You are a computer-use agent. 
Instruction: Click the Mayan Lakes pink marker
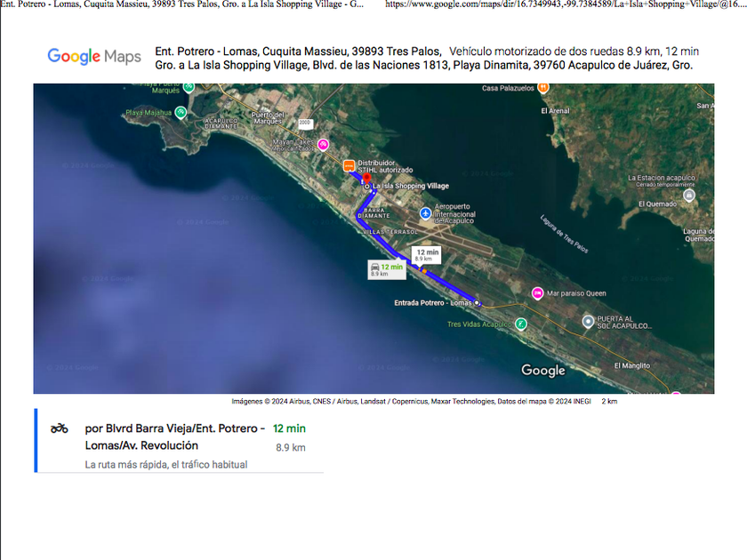(323, 144)
